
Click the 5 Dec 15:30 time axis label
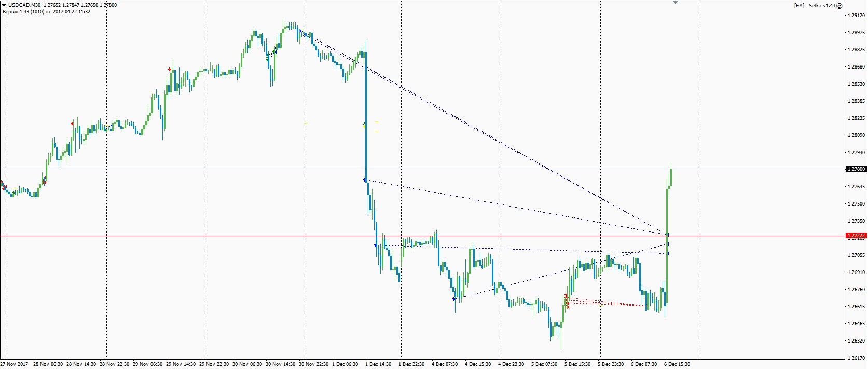(x=578, y=364)
